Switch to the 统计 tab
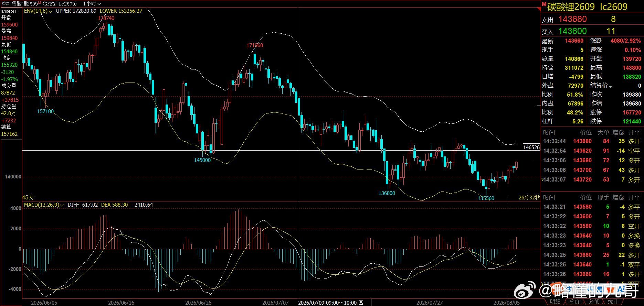The width and height of the screenshot is (644, 306). tap(613, 302)
